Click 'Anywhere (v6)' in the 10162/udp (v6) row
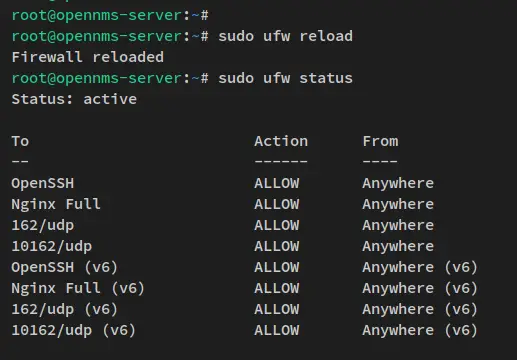Image resolution: width=517 pixels, height=360 pixels. point(420,330)
